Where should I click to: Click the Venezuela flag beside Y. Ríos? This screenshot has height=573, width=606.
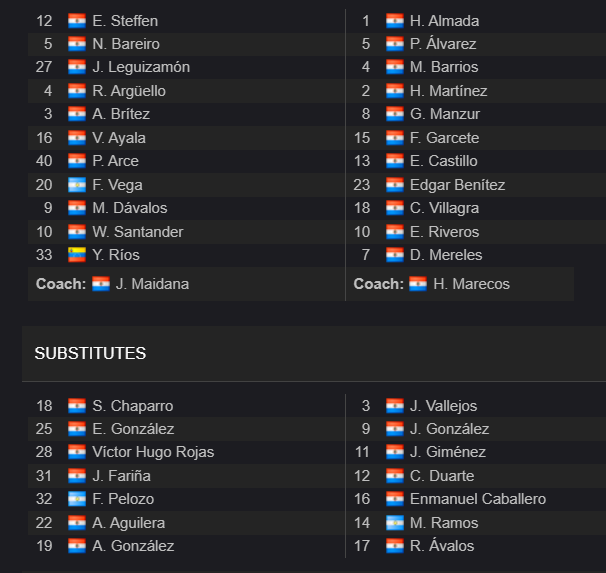(x=77, y=255)
